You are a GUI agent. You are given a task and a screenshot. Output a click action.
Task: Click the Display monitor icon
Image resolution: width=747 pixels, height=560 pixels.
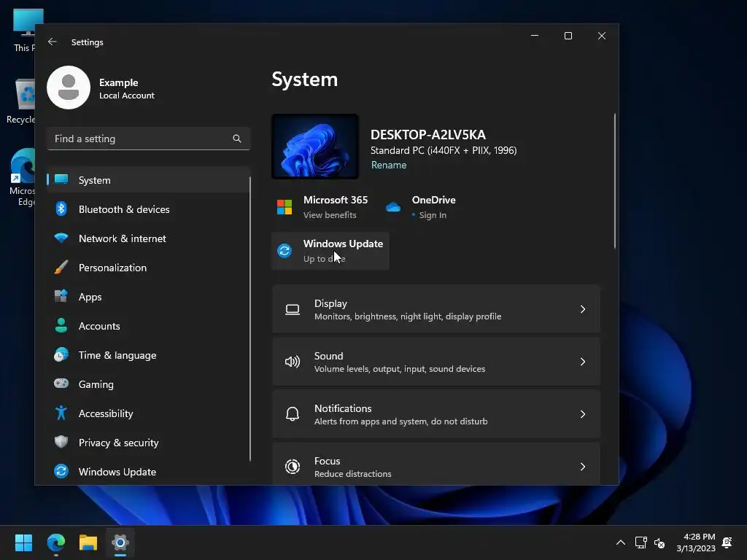click(293, 309)
